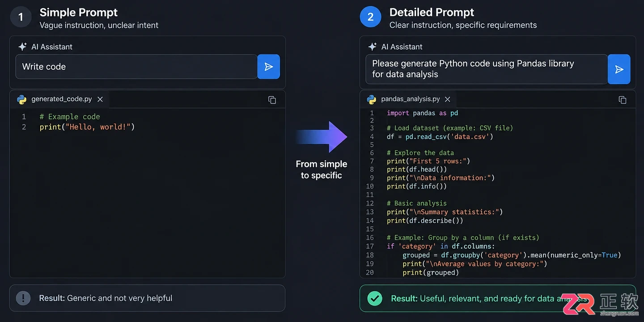
Task: Click the grouped = df.groupby('category') line
Action: (512, 255)
